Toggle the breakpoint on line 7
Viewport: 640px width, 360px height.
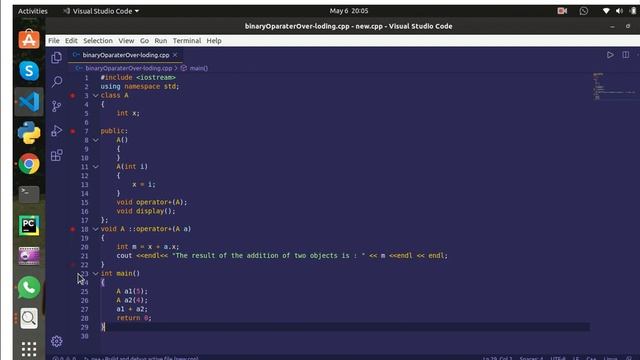73,131
